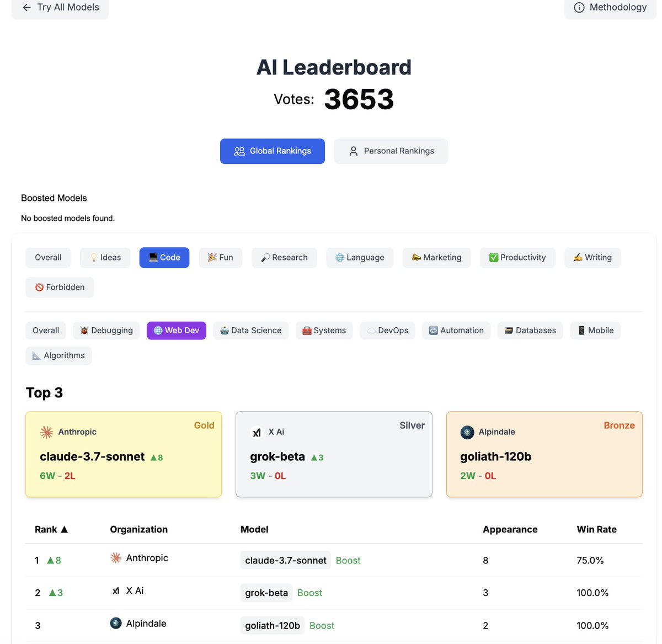Click the megaphone icon on the Marketing chip
662x644 pixels.
(x=417, y=258)
